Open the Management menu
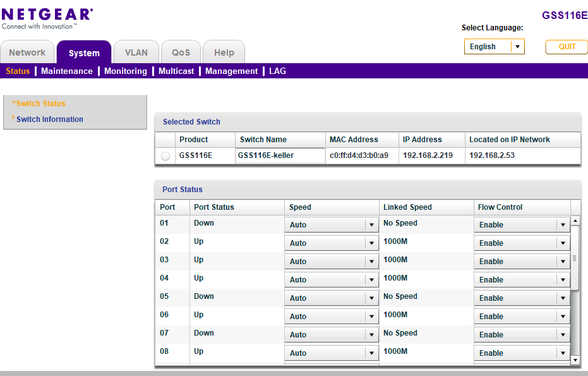 (x=231, y=71)
